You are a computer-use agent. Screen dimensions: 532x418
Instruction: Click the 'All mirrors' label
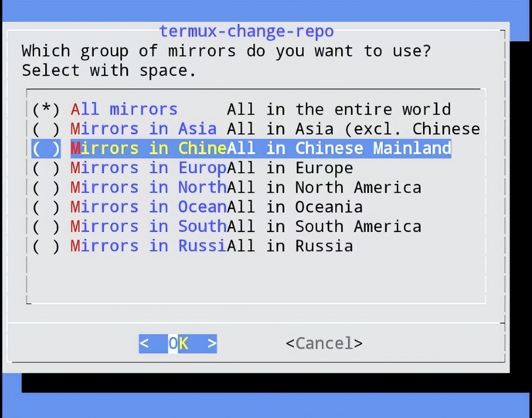pos(124,109)
